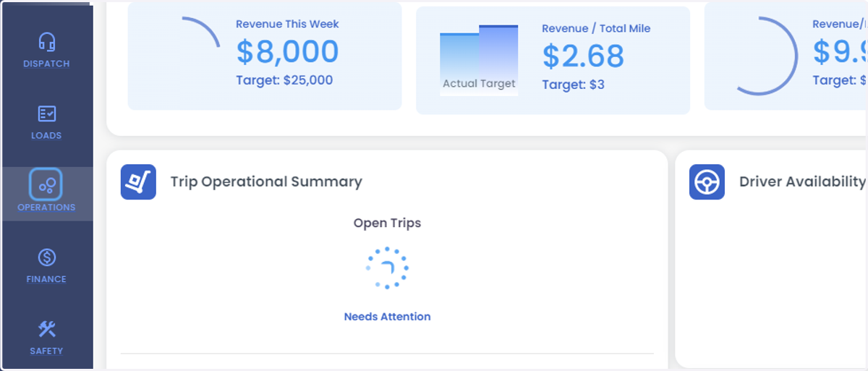Click the Needs Attention link
Image resolution: width=868 pixels, height=371 pixels.
[x=387, y=317]
